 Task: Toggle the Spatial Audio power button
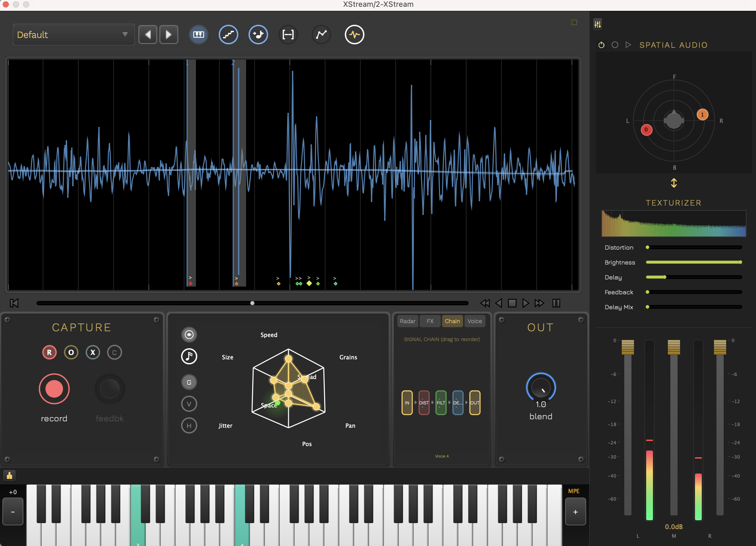click(x=601, y=44)
